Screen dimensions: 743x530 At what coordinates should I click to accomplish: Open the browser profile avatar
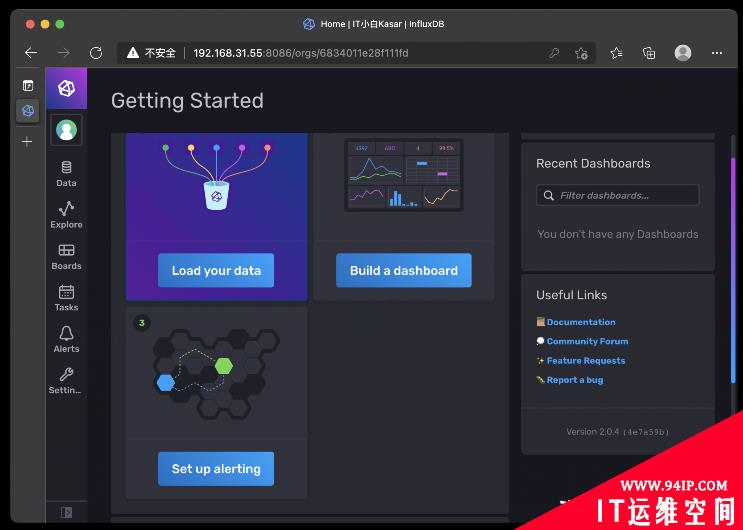pyautogui.click(x=683, y=53)
